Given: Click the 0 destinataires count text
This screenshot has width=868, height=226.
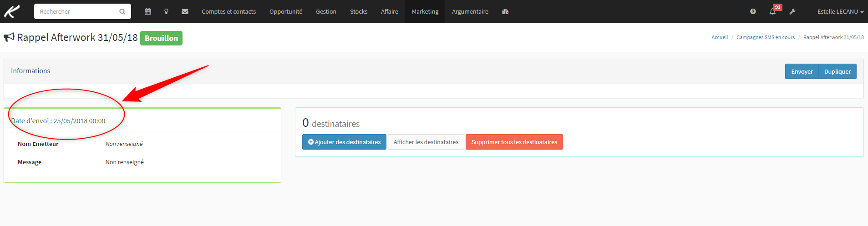Looking at the screenshot, I should pyautogui.click(x=331, y=123).
